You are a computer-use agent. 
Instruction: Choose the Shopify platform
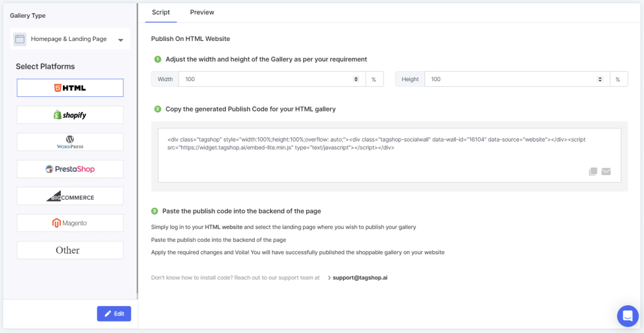pyautogui.click(x=70, y=115)
